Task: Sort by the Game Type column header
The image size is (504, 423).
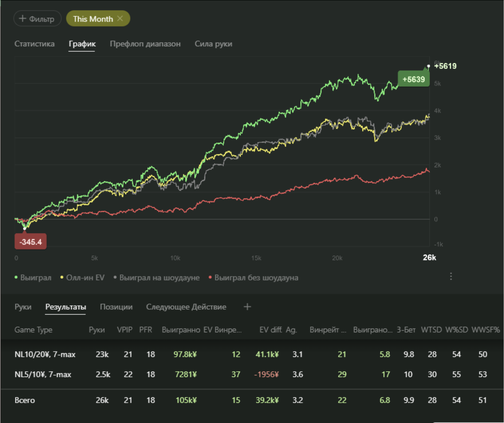Action: pyautogui.click(x=34, y=330)
